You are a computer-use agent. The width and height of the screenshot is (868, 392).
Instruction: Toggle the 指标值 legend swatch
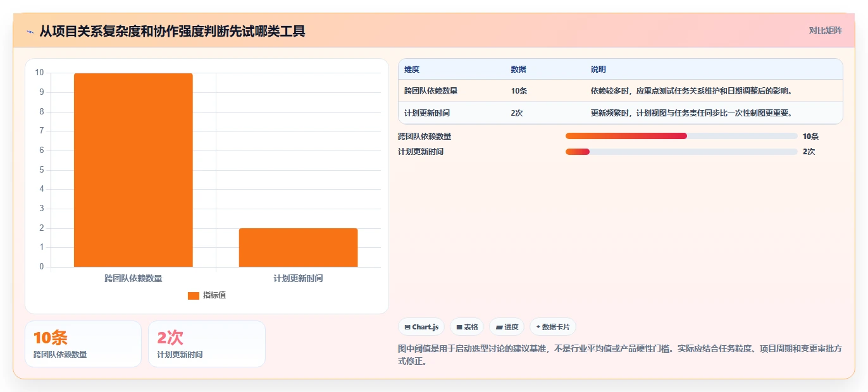click(194, 296)
